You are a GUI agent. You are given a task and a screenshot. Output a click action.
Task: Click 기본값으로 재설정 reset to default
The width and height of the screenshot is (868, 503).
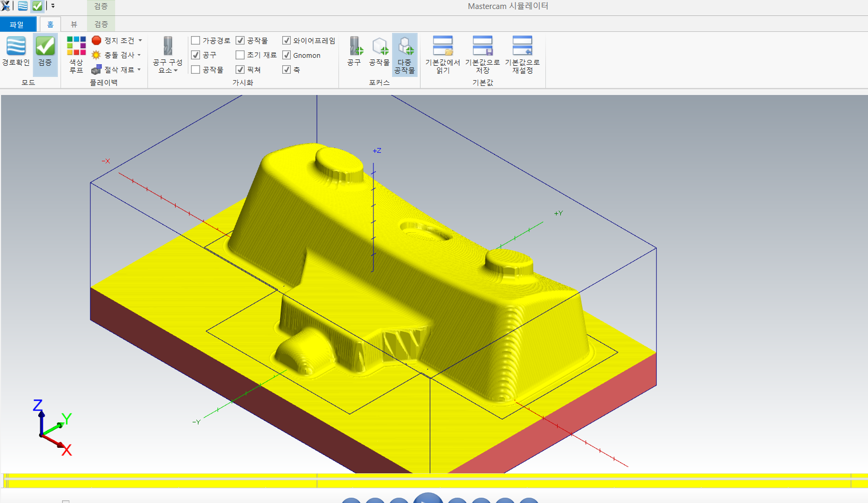[523, 55]
